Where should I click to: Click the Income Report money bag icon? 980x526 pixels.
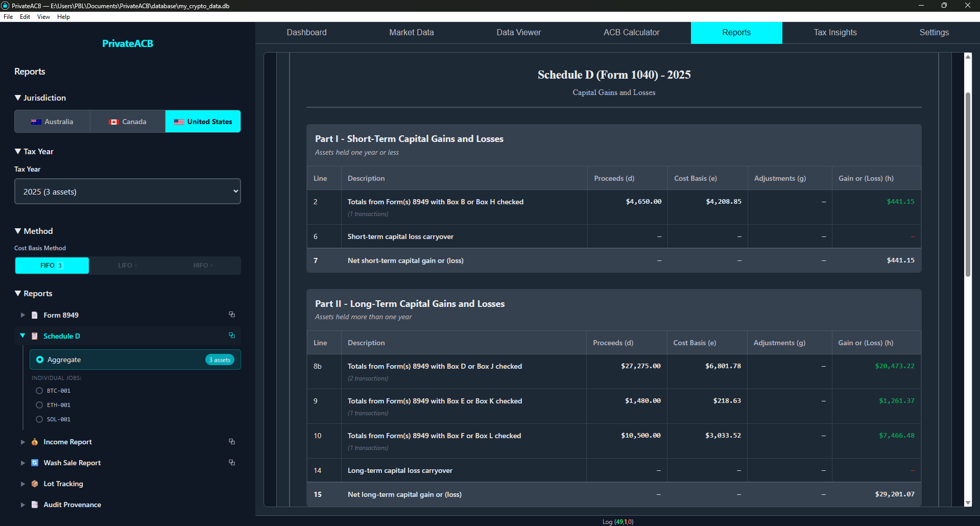tap(35, 442)
